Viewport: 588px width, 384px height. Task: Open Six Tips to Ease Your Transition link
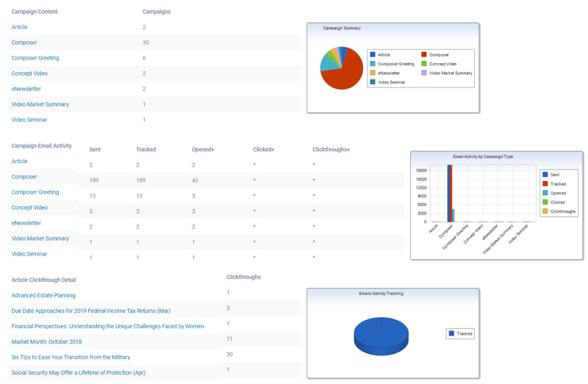pyautogui.click(x=71, y=357)
